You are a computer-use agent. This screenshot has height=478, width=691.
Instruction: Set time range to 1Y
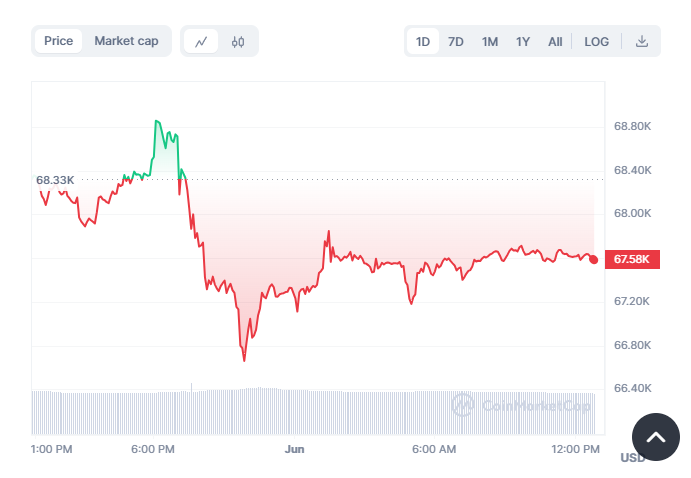[x=523, y=41]
